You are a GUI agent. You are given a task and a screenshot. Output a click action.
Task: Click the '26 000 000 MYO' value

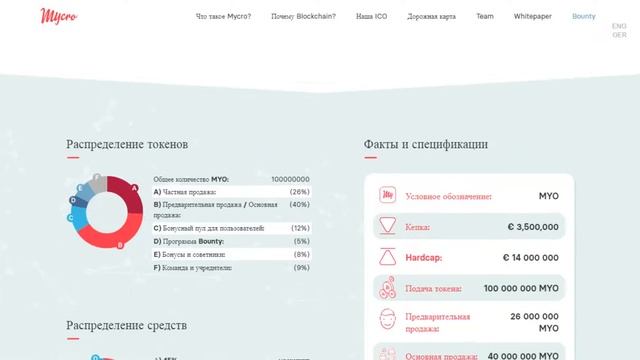click(x=534, y=322)
